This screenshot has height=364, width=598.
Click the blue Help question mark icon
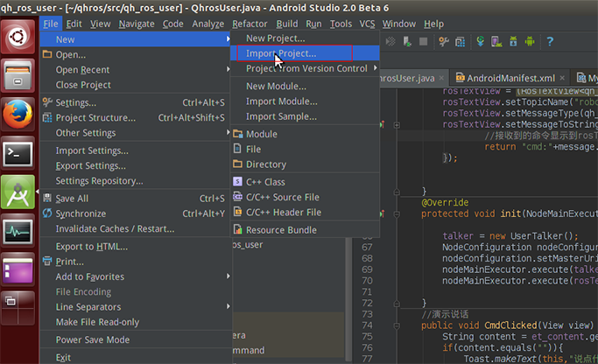coord(550,41)
